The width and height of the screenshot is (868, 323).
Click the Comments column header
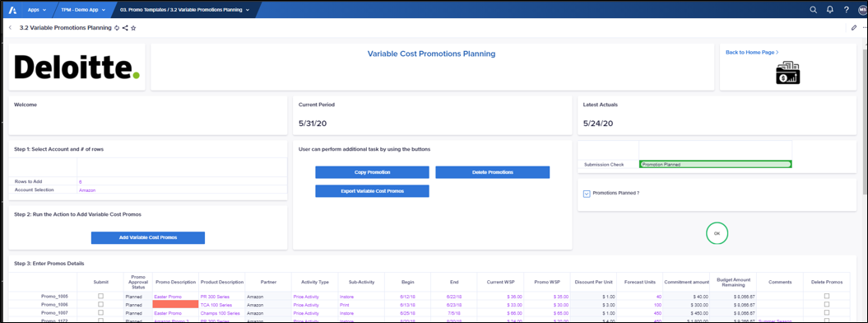pos(779,282)
